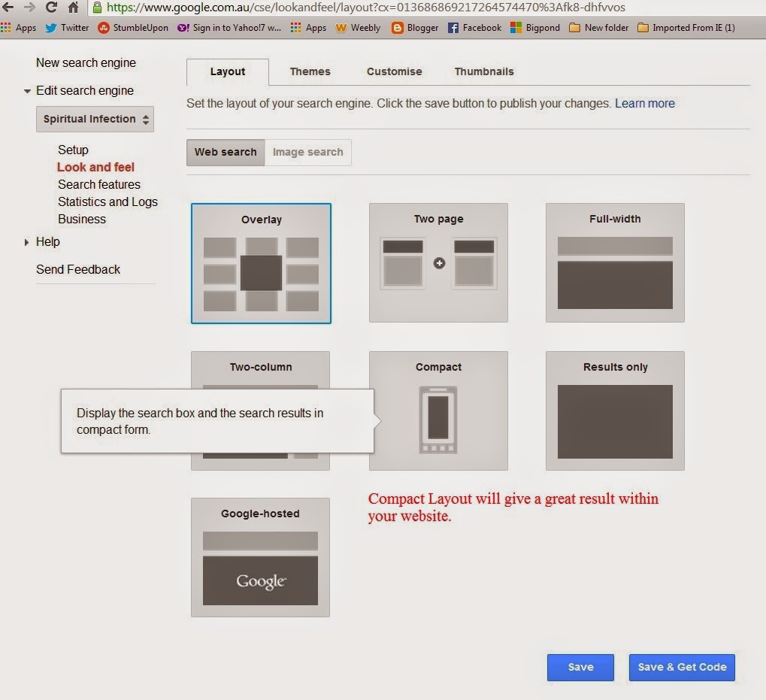Choose the Results only layout

tap(614, 411)
